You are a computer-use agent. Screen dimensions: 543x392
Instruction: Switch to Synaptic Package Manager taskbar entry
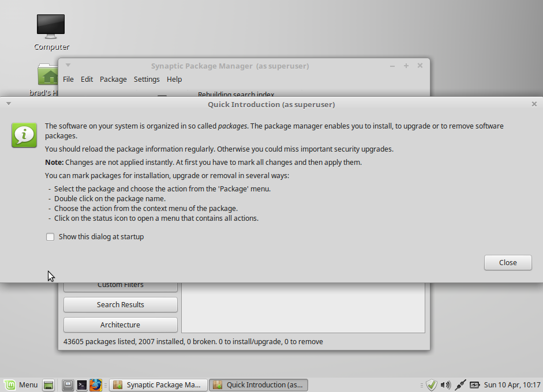tap(158, 385)
